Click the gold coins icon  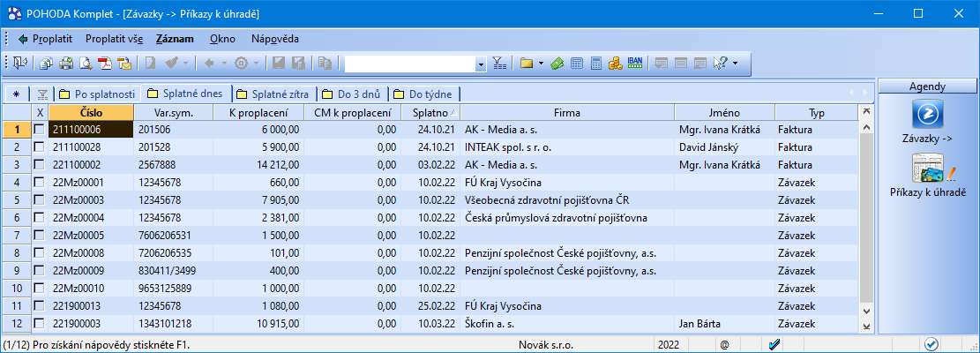point(616,64)
